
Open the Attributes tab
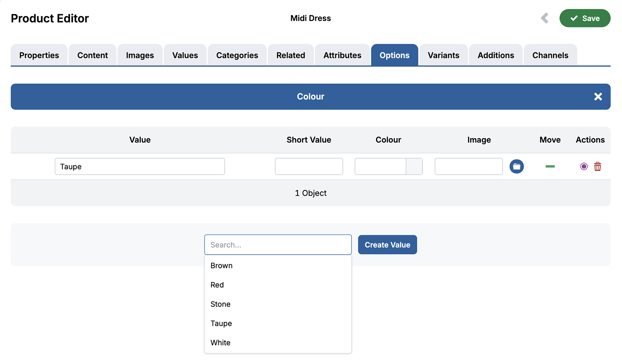click(342, 55)
